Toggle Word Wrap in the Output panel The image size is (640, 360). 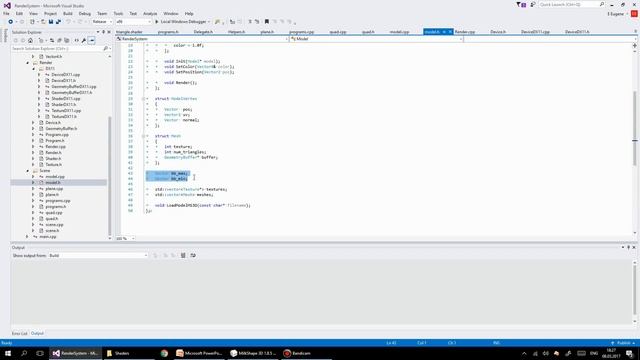point(193,256)
